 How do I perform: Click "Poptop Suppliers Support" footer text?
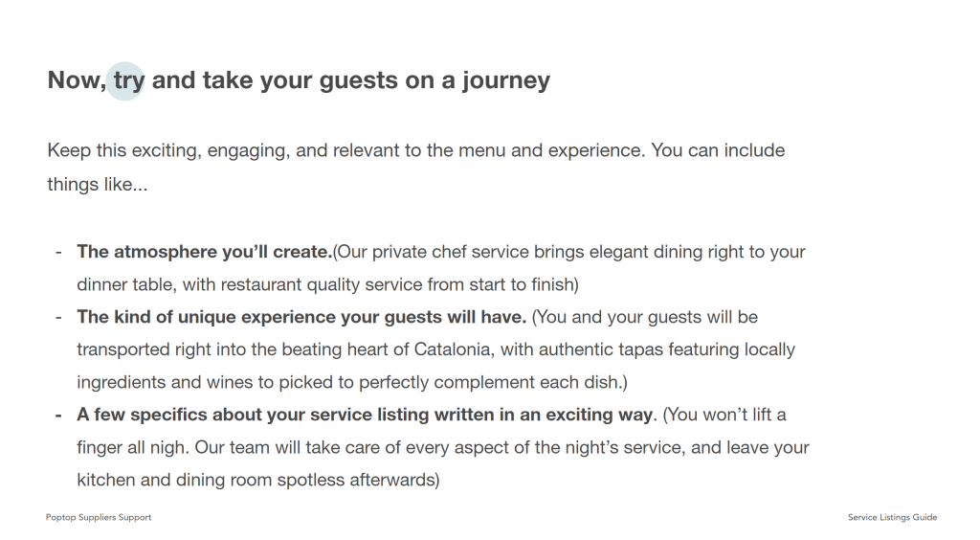(99, 517)
